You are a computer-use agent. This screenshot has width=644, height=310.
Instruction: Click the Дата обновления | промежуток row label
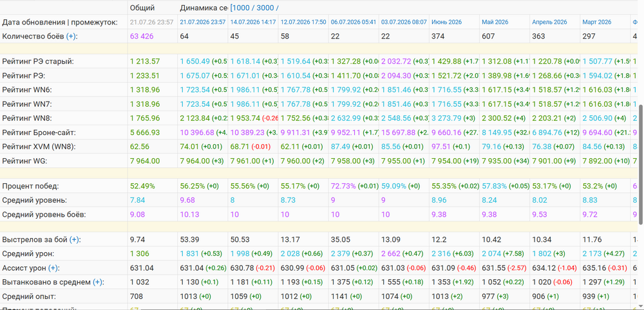[x=60, y=22]
